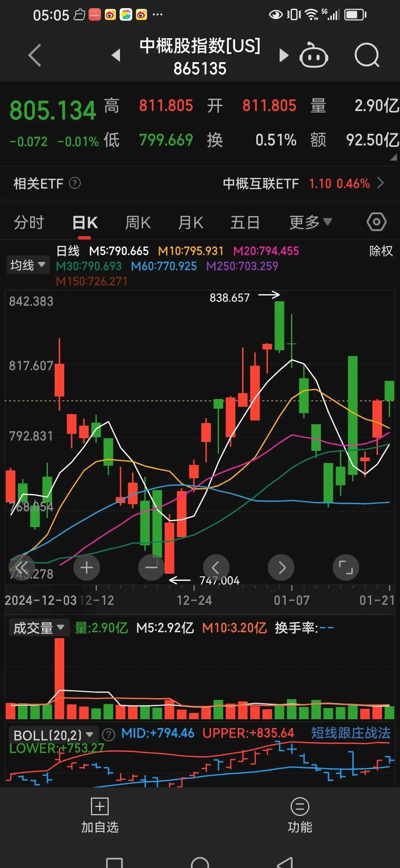Jump to earliest data double-left arrow

(21, 567)
